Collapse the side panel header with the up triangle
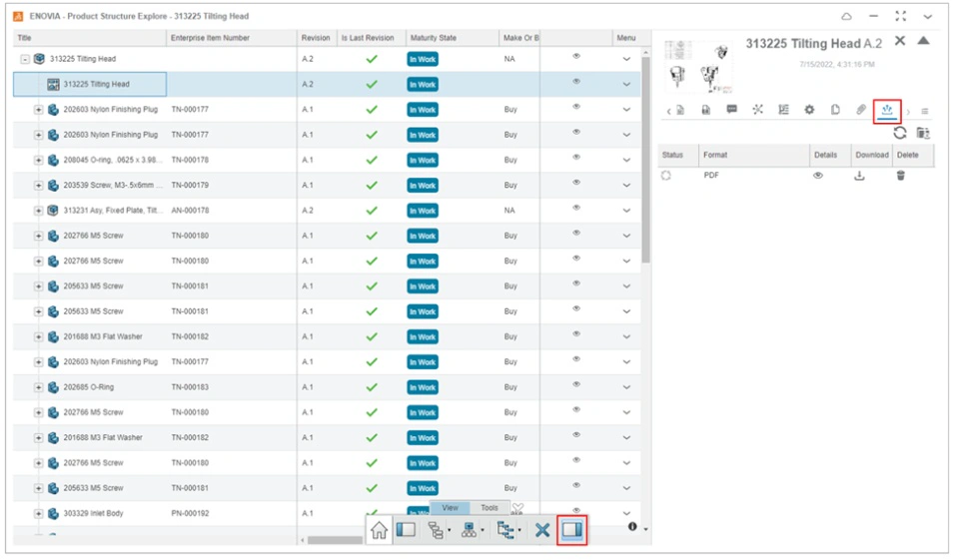Screen dimensions: 959x560 click(x=923, y=40)
